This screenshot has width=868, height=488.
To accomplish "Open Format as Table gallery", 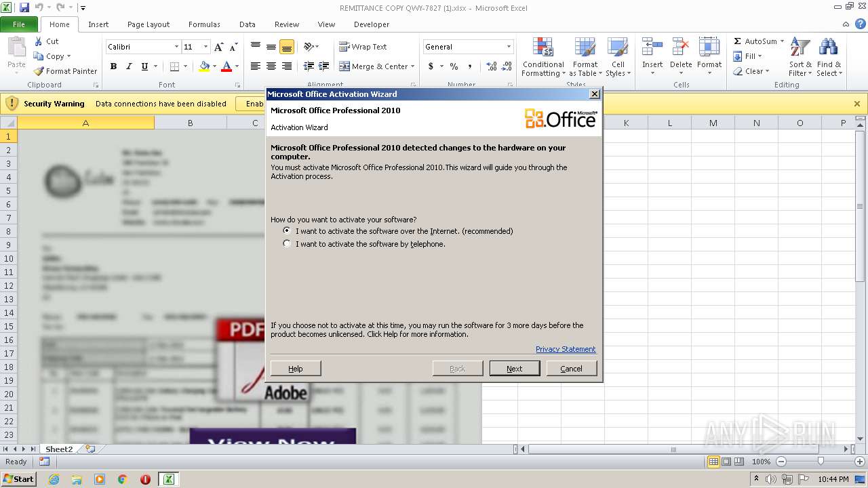I will 585,58.
